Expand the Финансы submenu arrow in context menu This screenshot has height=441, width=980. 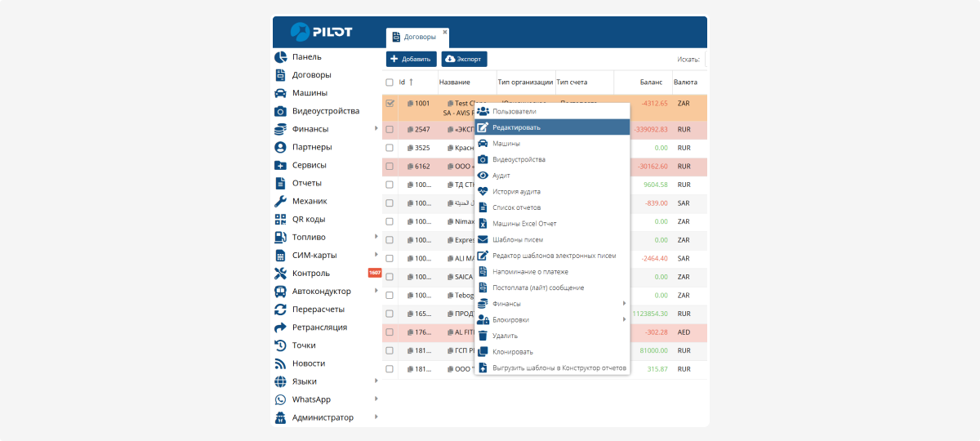(x=624, y=304)
